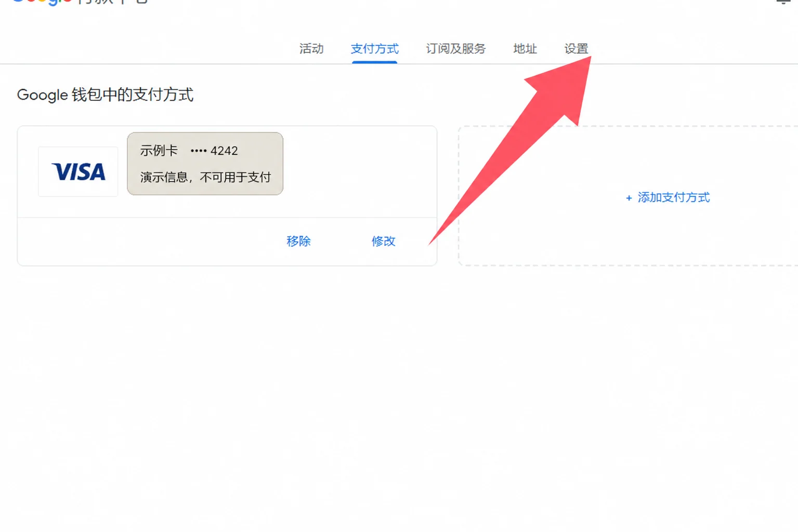798x532 pixels.
Task: Open the 订阅及服务 tab
Action: (455, 49)
